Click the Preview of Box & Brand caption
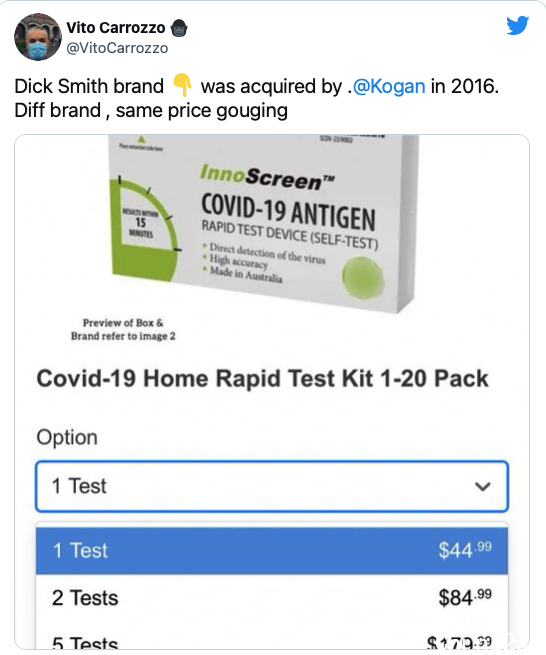The height and width of the screenshot is (655, 546). (x=123, y=329)
